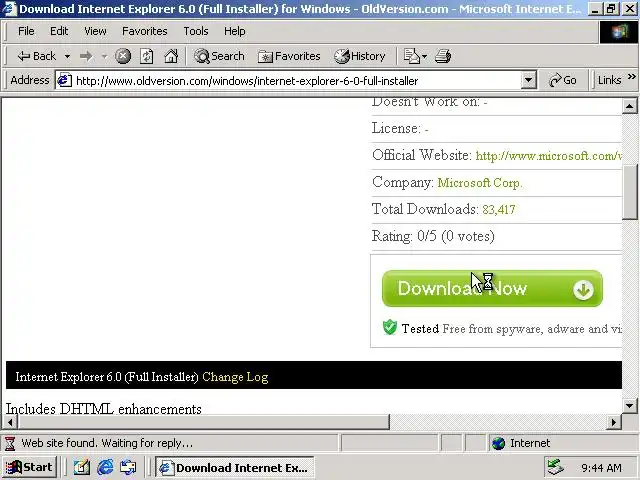Click the Internet zone globe icon
The width and height of the screenshot is (640, 480).
tap(498, 443)
